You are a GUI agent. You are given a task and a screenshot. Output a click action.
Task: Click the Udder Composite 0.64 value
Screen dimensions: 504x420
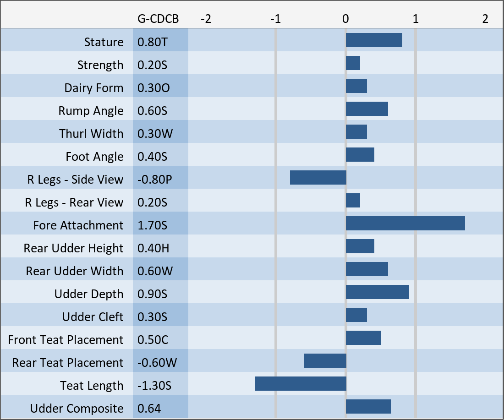(x=149, y=409)
